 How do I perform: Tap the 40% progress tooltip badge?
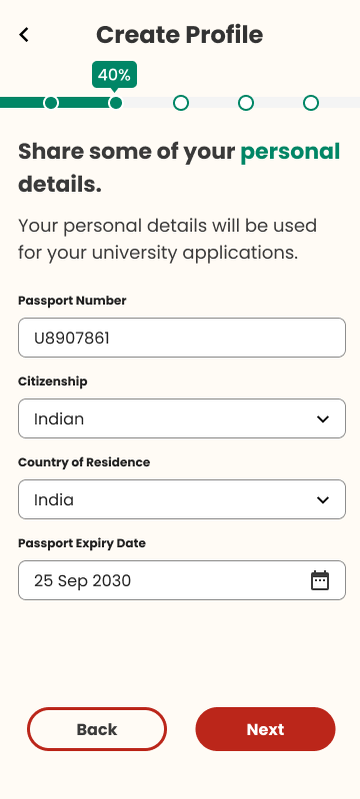click(x=115, y=75)
